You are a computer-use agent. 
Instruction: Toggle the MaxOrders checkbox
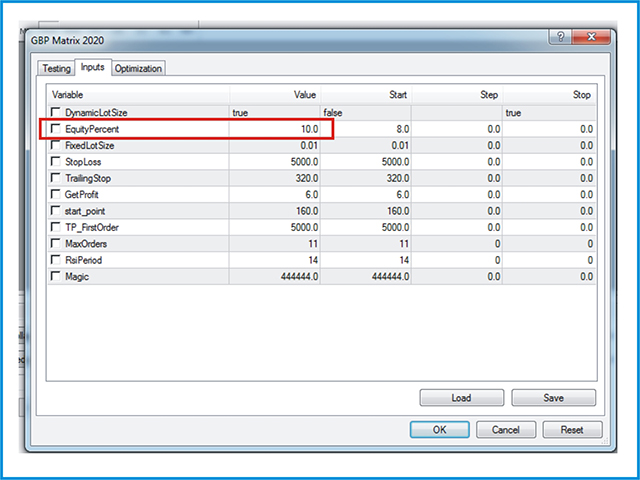(x=56, y=244)
